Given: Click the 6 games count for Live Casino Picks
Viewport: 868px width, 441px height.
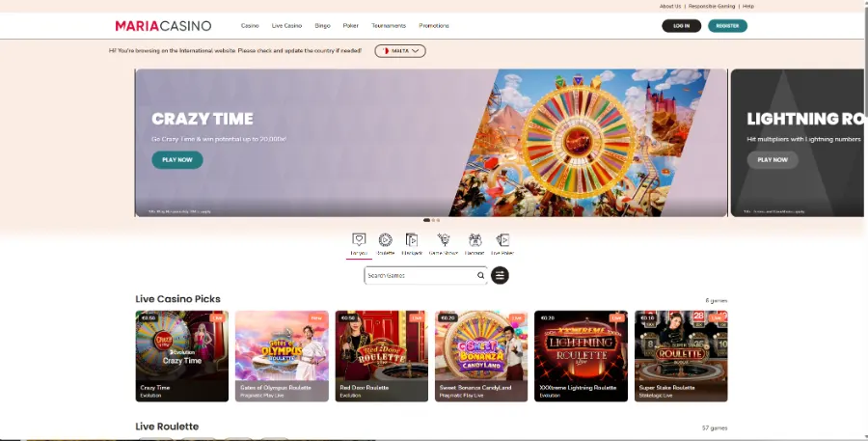Looking at the screenshot, I should 717,301.
